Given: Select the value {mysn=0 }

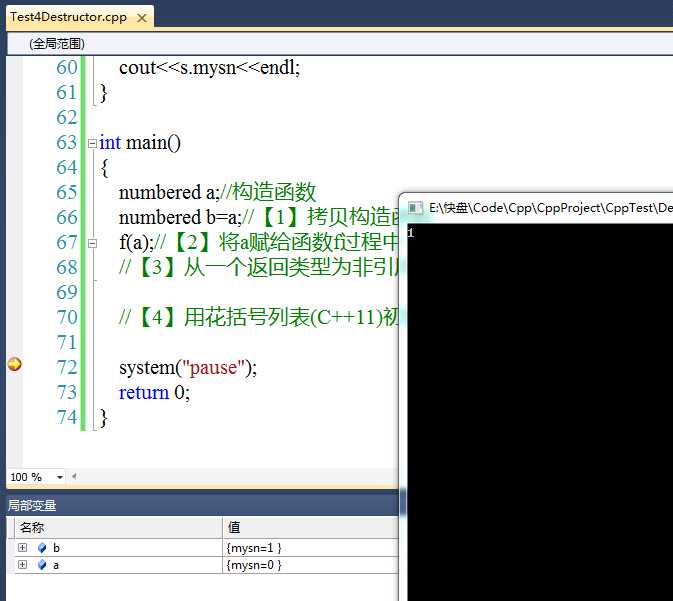Looking at the screenshot, I should [x=254, y=565].
